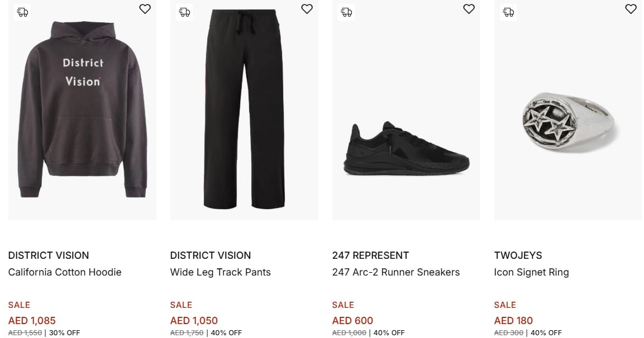644x338 pixels.
Task: Go to 247 Arc-2 Runner Sneakers page
Action: (395, 272)
